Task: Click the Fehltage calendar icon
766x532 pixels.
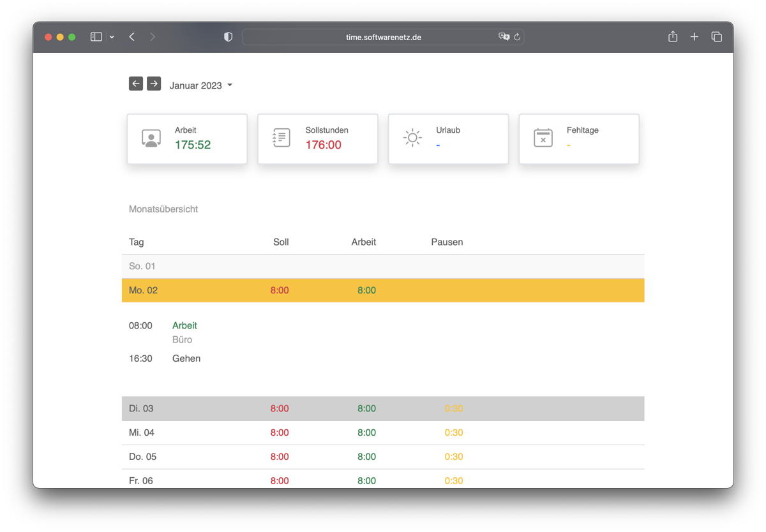Action: pos(543,138)
